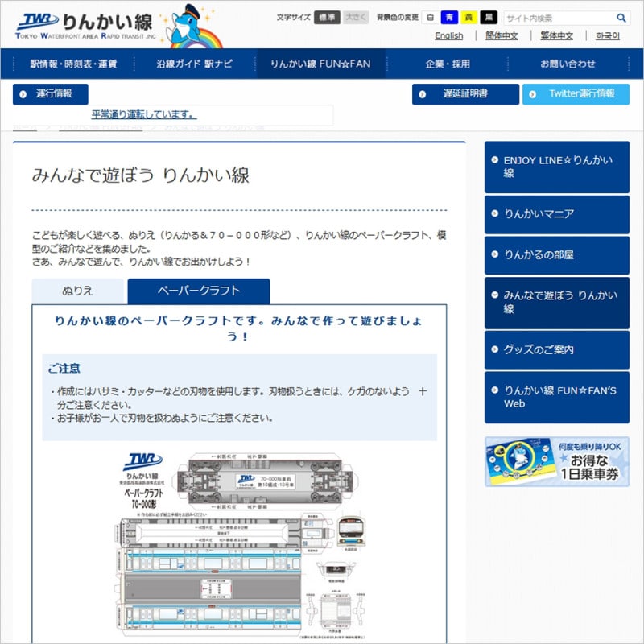Click the 遅延証明書 button

[x=464, y=94]
